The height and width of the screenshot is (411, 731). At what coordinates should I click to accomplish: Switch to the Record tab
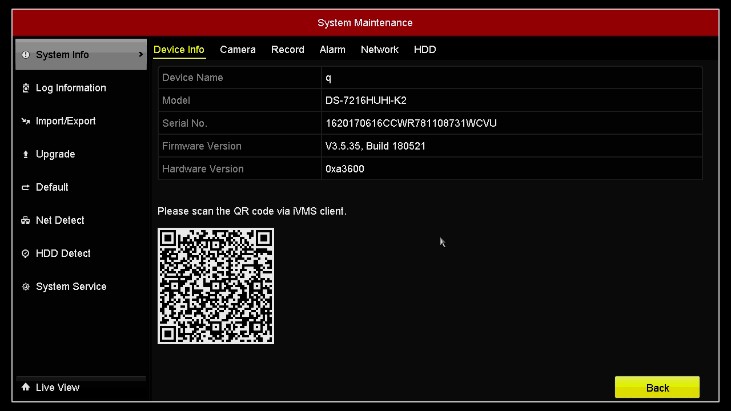[x=288, y=49]
